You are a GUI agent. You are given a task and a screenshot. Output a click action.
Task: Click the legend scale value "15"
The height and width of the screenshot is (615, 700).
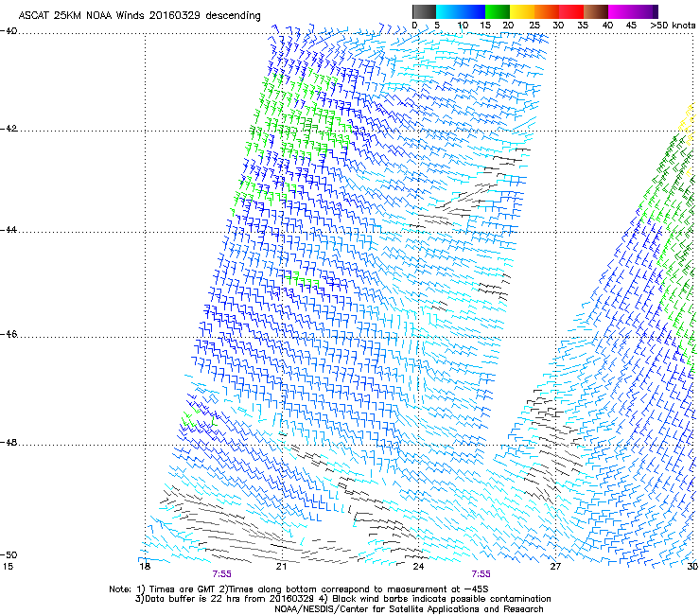[485, 26]
